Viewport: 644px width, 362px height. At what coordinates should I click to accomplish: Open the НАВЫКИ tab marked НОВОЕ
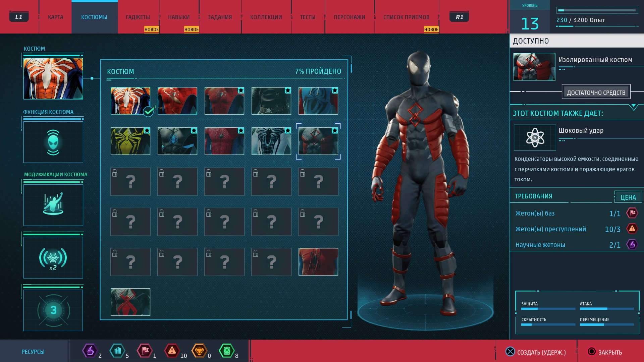coord(179,17)
